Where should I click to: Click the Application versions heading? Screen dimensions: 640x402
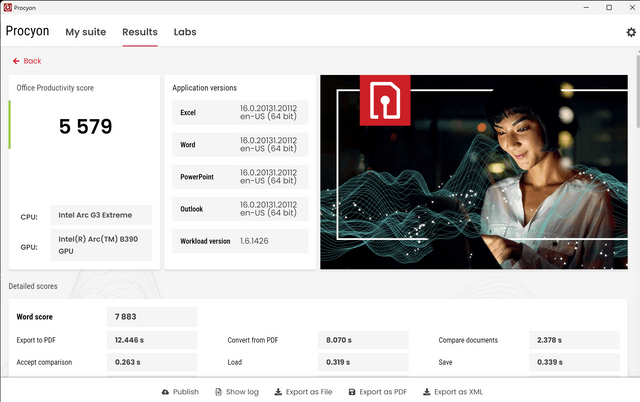coord(204,88)
